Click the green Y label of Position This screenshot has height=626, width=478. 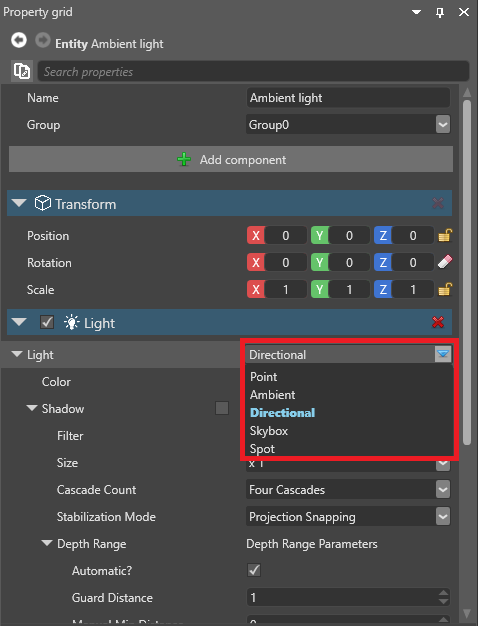point(320,235)
